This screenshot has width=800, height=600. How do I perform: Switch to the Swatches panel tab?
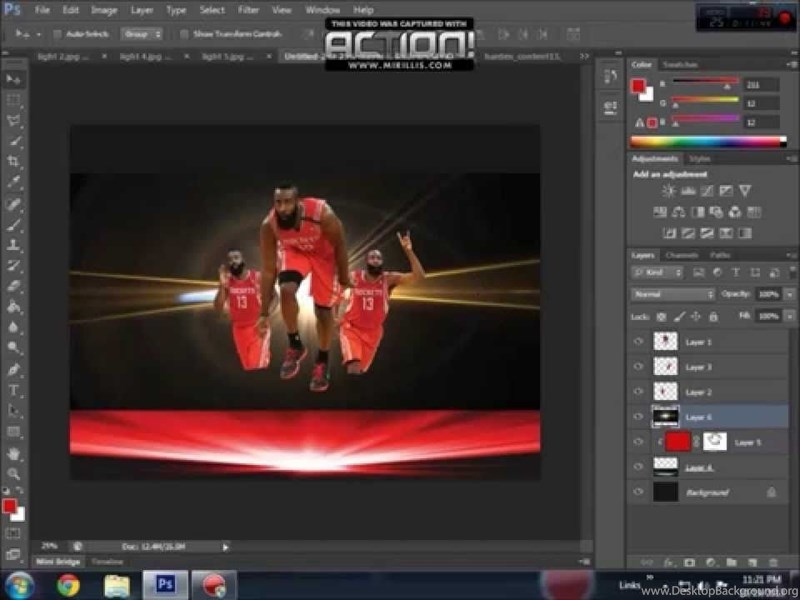680,64
